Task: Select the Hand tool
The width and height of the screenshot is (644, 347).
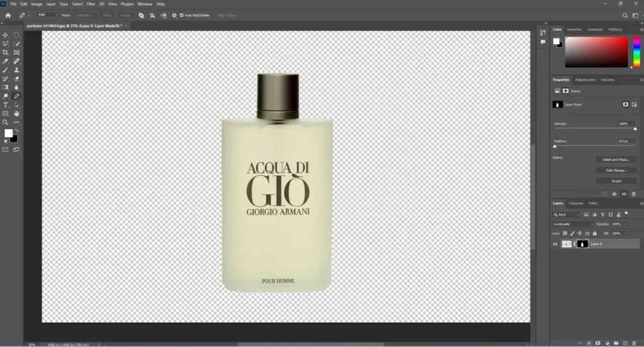Action: pyautogui.click(x=16, y=113)
